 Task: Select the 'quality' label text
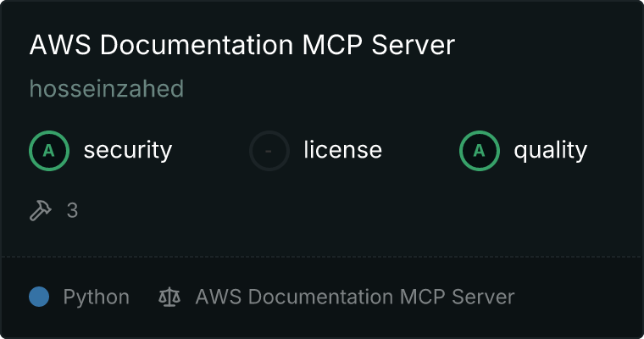coord(550,151)
